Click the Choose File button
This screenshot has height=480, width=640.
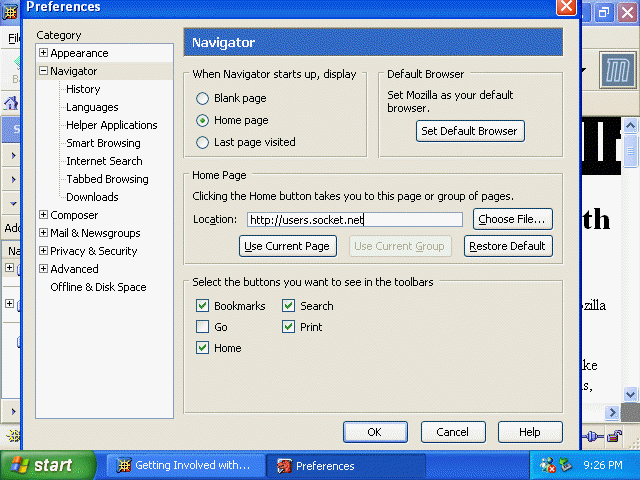(x=513, y=219)
